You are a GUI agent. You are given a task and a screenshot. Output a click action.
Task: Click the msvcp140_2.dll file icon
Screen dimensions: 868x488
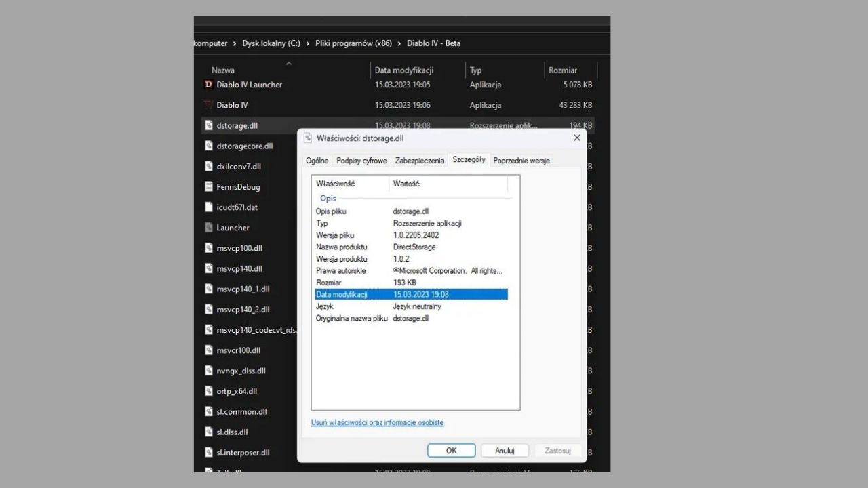point(209,309)
